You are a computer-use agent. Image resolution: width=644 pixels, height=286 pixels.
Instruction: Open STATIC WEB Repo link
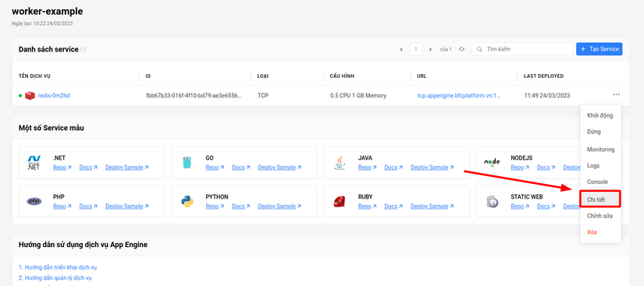tap(521, 206)
